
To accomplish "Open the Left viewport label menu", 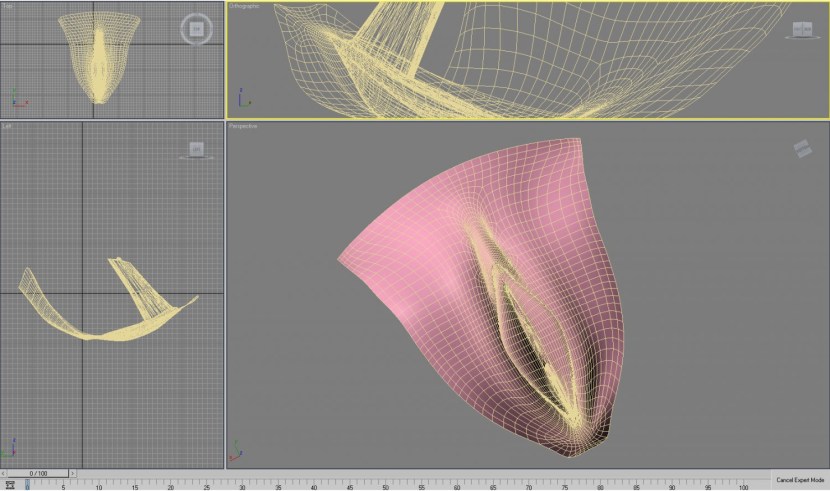I will point(7,127).
